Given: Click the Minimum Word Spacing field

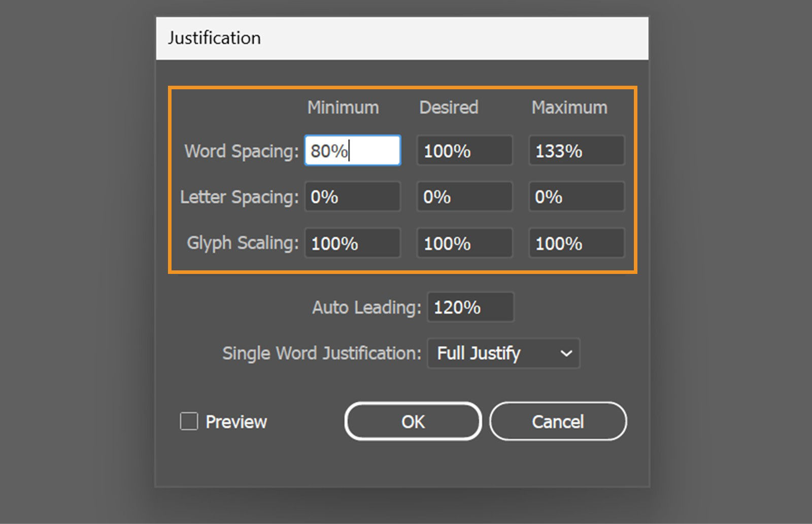Looking at the screenshot, I should pos(352,150).
